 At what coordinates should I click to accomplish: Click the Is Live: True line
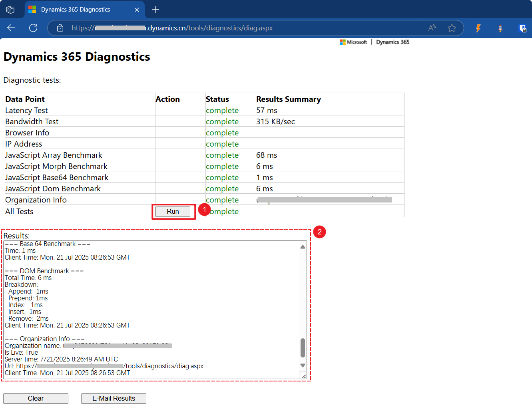pyautogui.click(x=21, y=352)
